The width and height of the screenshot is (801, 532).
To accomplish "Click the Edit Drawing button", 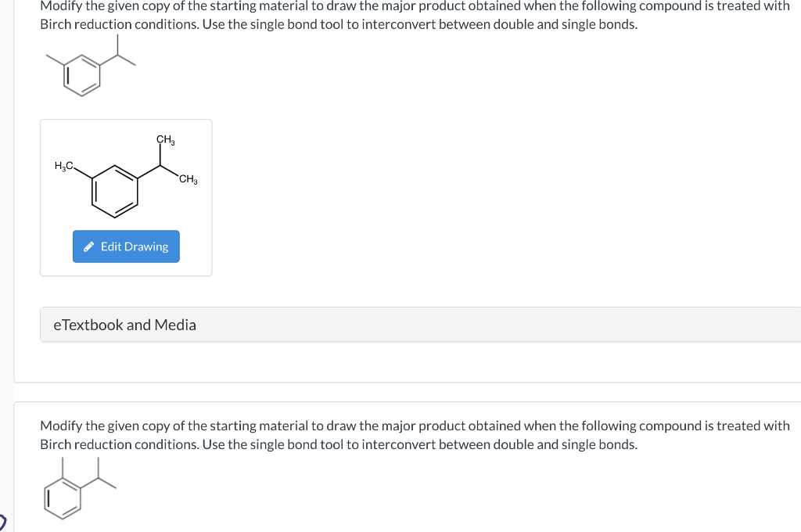I will point(126,246).
